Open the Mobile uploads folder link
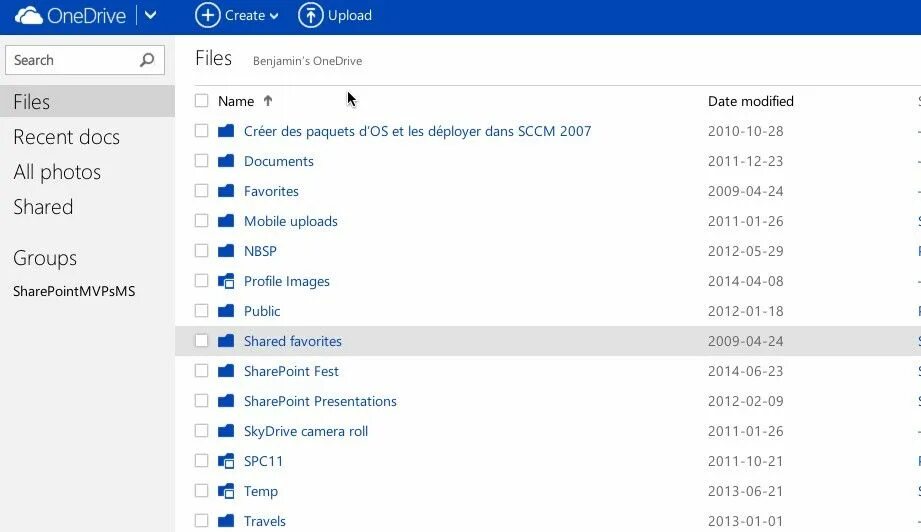The height and width of the screenshot is (532, 921). [291, 221]
